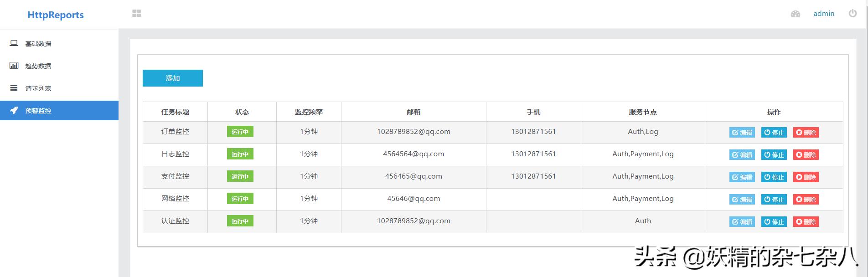
Task: Click 1分钟 frequency in 日志监控 row
Action: [x=309, y=154]
